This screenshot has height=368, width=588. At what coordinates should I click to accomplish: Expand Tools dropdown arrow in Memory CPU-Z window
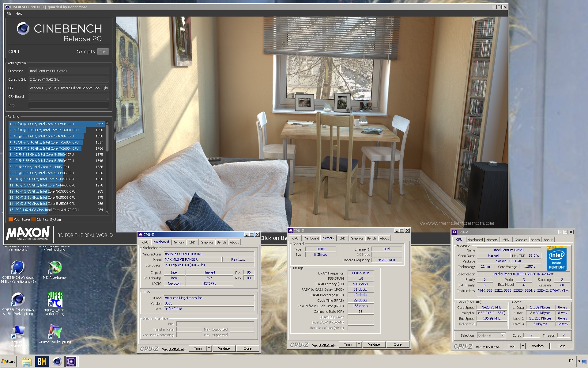[x=359, y=344]
